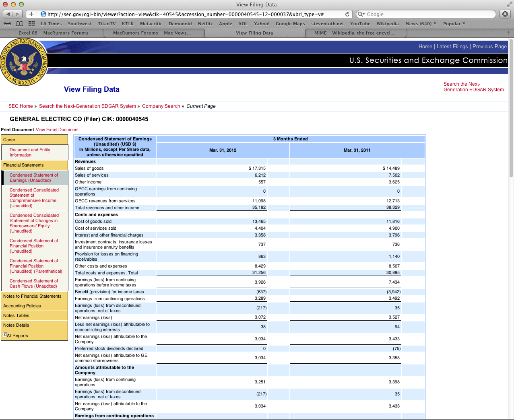Click the Mar. 31, 2012 column header
Viewport: 514px width, 420px height.
click(223, 150)
